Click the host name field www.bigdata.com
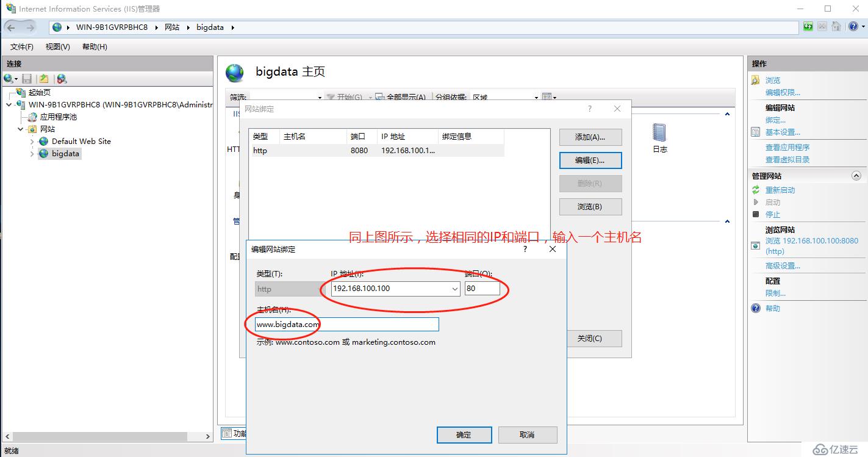Image resolution: width=868 pixels, height=457 pixels. click(346, 325)
